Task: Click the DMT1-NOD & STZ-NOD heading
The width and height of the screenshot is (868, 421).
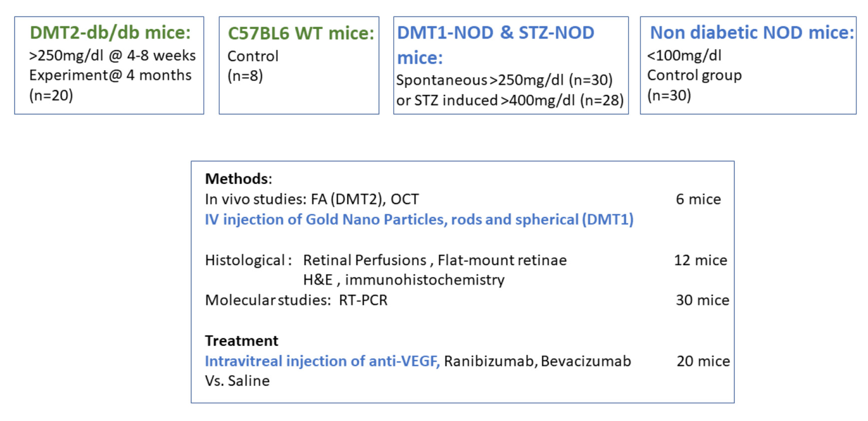Action: click(496, 33)
